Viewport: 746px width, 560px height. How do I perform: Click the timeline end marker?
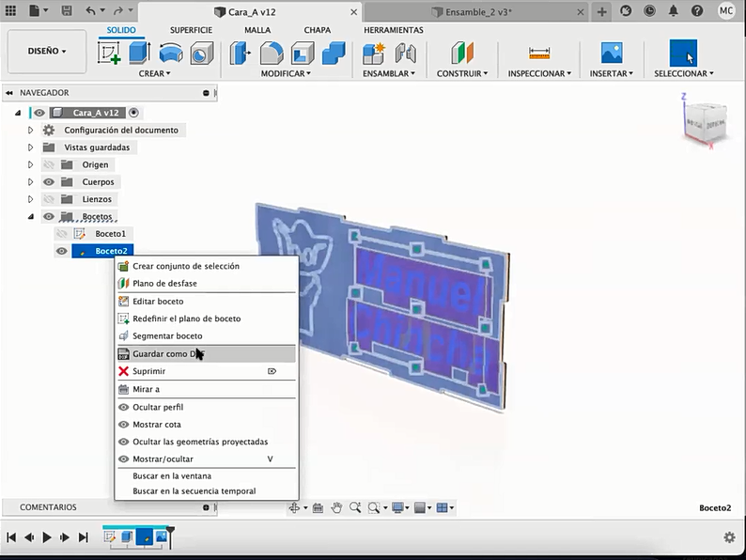pyautogui.click(x=170, y=537)
